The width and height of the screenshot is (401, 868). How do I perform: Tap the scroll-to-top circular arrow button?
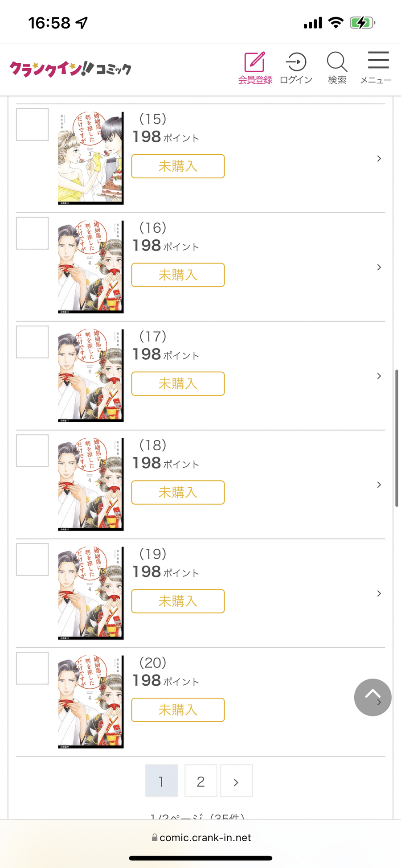pos(373,697)
